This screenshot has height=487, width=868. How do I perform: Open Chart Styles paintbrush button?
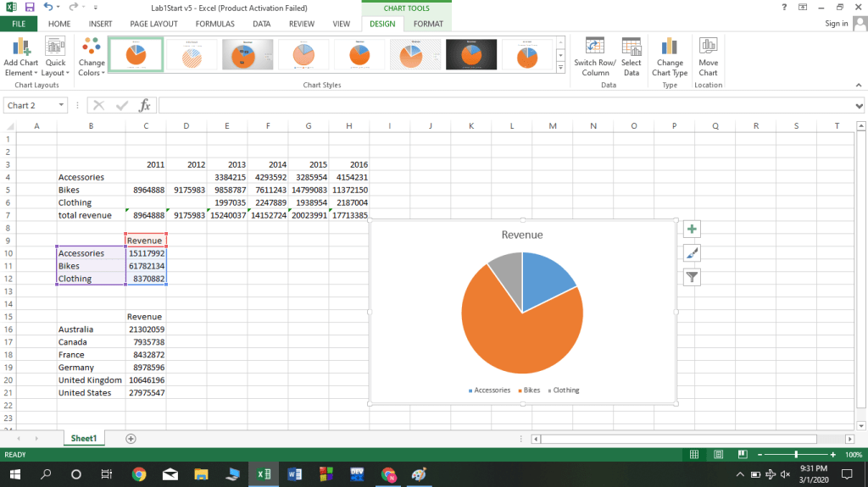[692, 253]
